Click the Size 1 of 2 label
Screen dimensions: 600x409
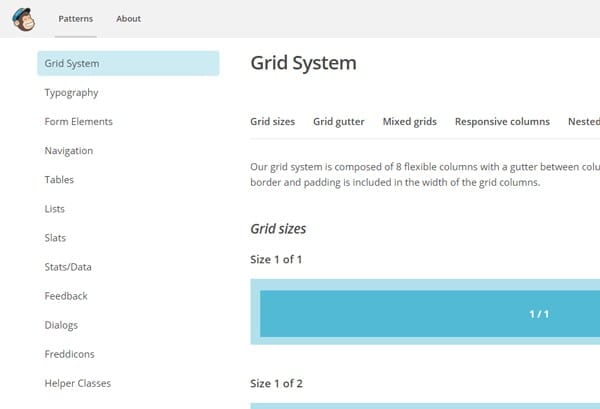pos(276,383)
